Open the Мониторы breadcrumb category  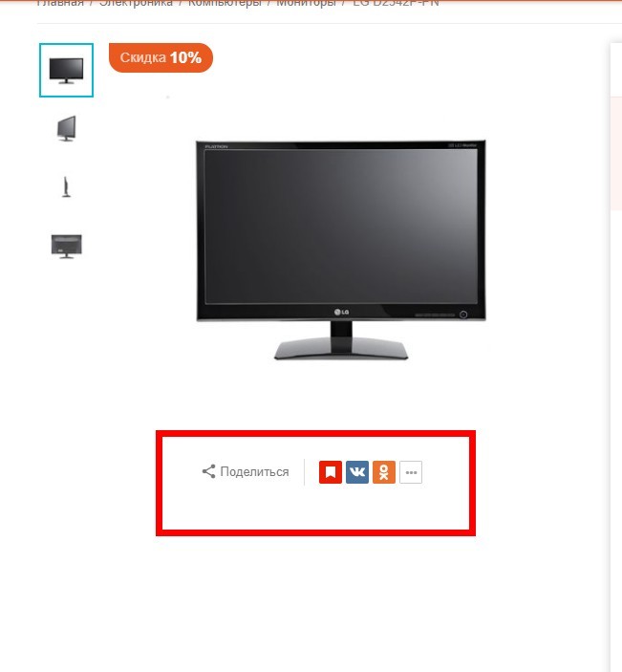tap(306, 3)
